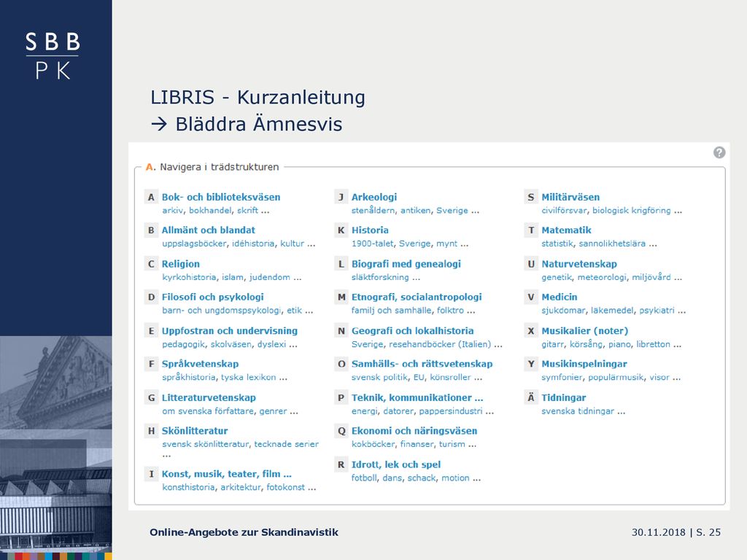747x560 pixels.
Task: Open Allmänt och blandat category
Action: pyautogui.click(x=208, y=230)
